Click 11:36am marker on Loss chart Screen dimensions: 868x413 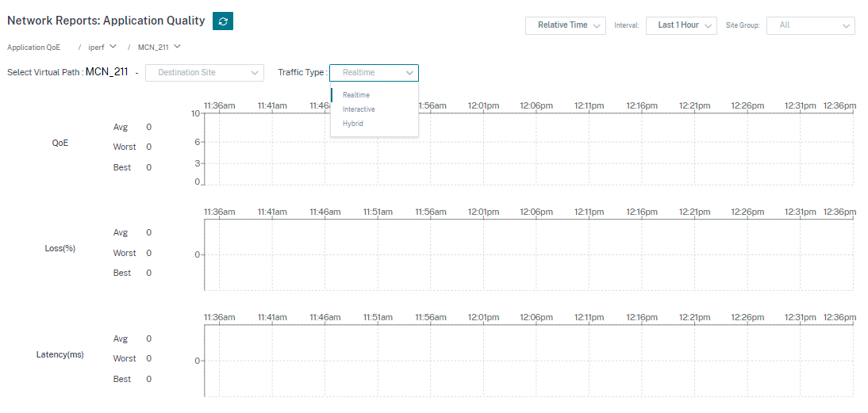pyautogui.click(x=219, y=212)
